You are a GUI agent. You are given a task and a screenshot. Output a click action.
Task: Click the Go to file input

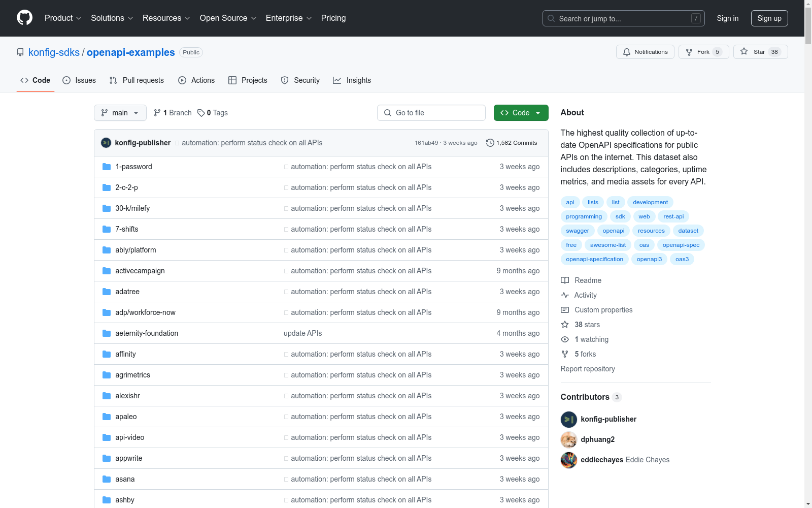point(431,113)
